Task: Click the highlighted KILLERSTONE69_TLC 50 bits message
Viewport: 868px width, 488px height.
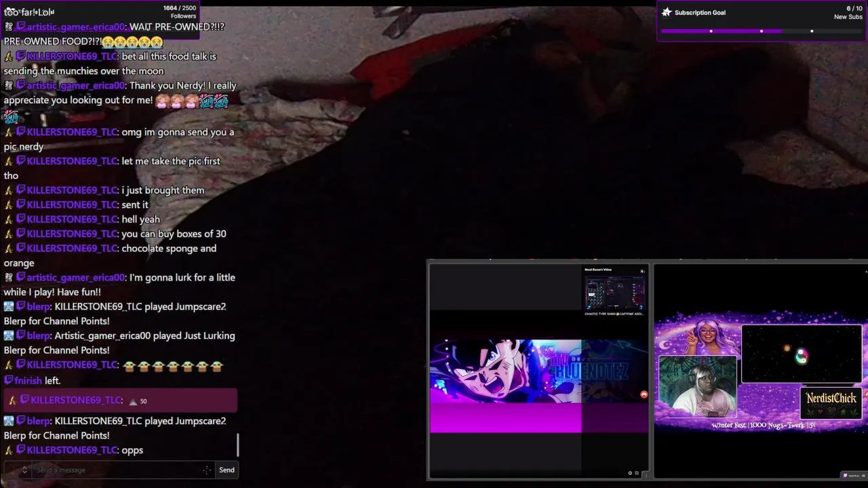Action: pos(120,401)
